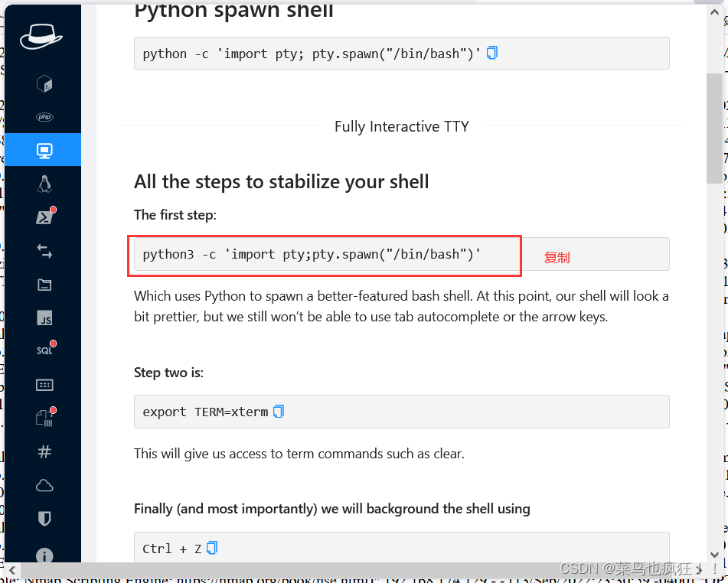
Task: Click the vertical scrollbar thumb
Action: (714, 128)
